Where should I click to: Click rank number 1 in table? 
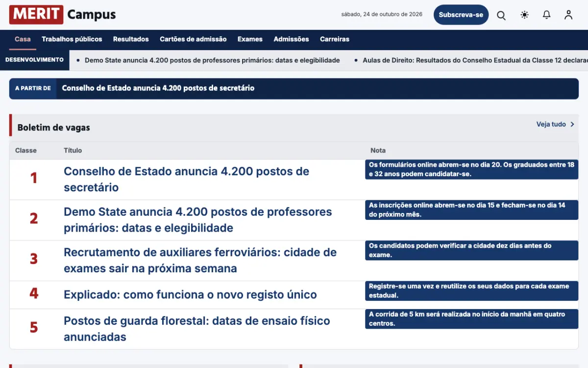[x=34, y=178]
